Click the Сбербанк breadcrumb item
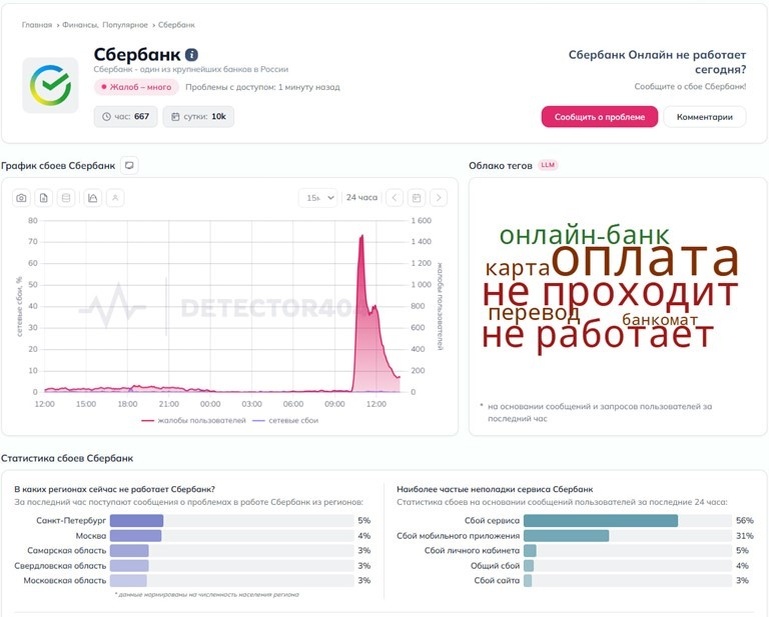 [x=177, y=25]
